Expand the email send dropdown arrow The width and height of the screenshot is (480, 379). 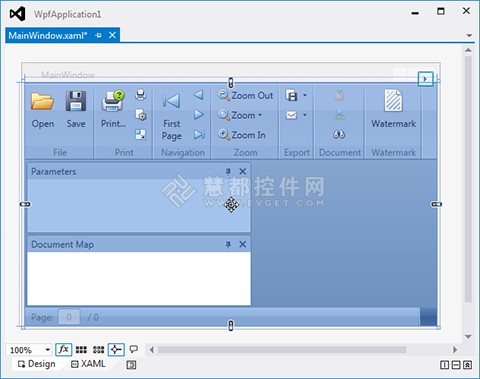(305, 115)
